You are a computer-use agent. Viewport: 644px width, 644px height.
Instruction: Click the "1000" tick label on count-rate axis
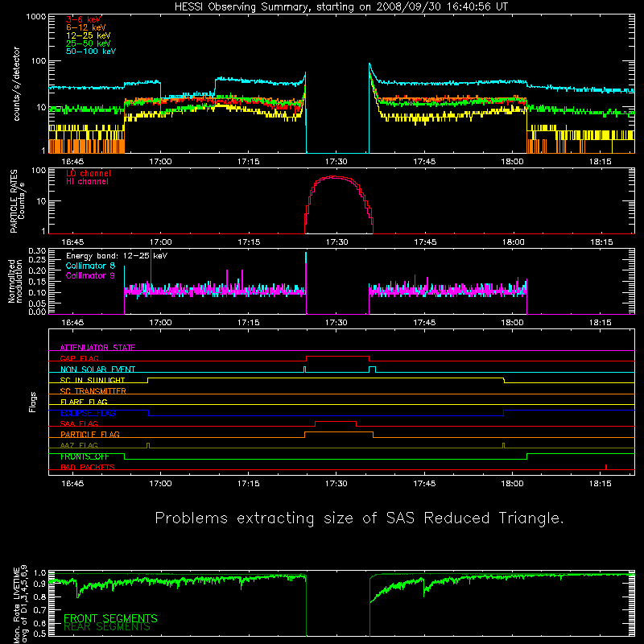pyautogui.click(x=36, y=17)
